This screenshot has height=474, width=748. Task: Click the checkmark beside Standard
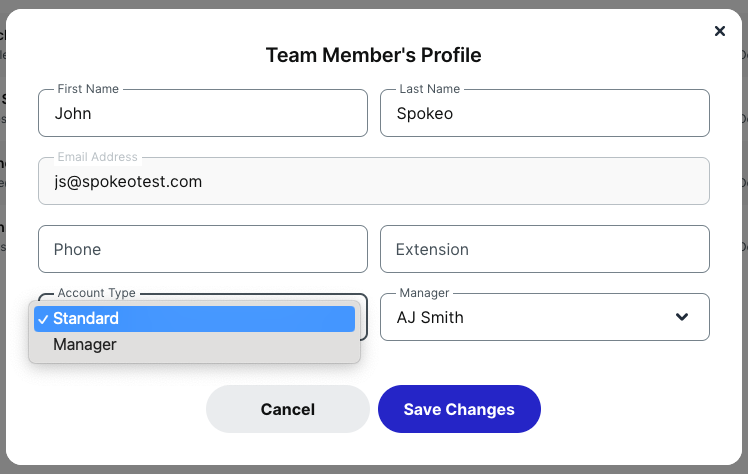(x=42, y=319)
